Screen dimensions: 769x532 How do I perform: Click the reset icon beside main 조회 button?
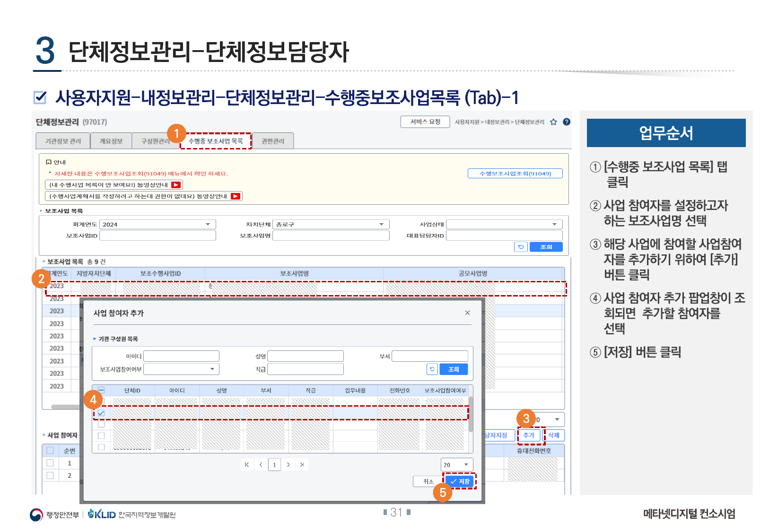(x=521, y=247)
